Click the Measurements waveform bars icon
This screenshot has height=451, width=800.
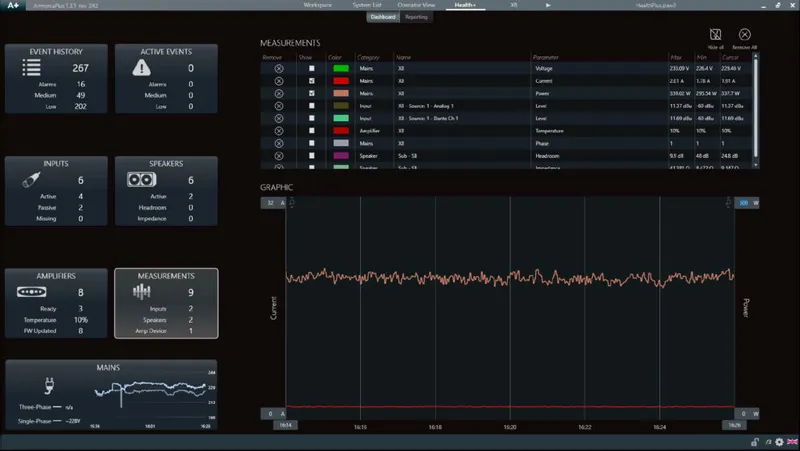point(141,292)
